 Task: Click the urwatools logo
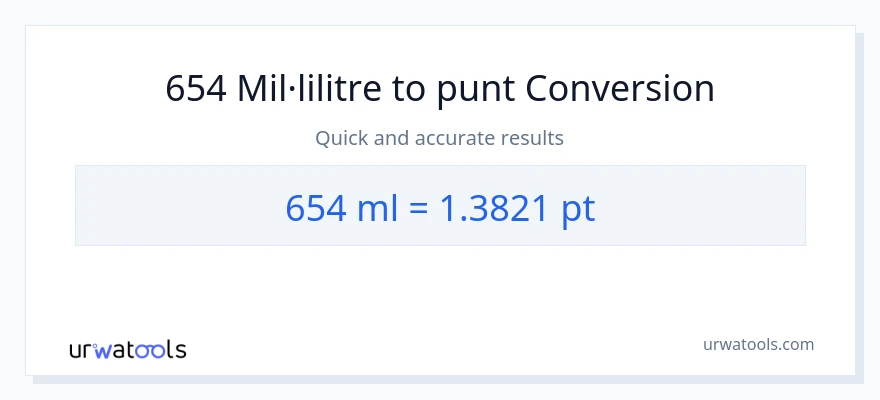tap(127, 349)
